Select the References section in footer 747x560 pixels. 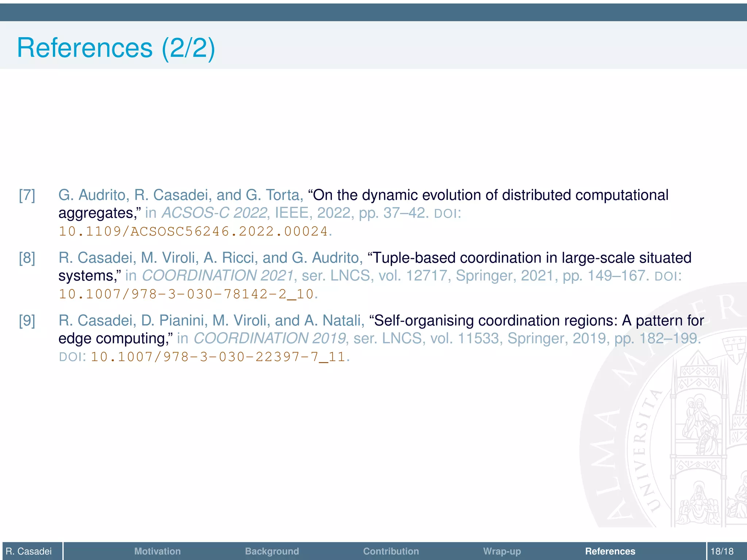click(610, 551)
